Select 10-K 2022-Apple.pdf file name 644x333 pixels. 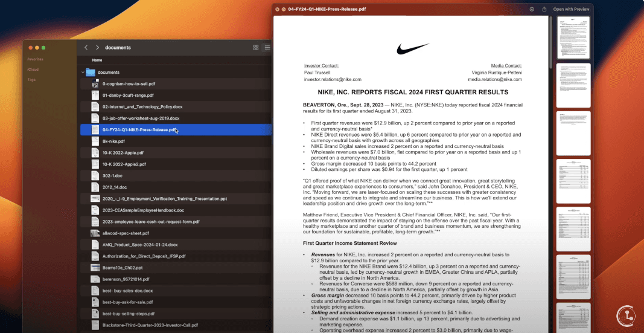(123, 153)
